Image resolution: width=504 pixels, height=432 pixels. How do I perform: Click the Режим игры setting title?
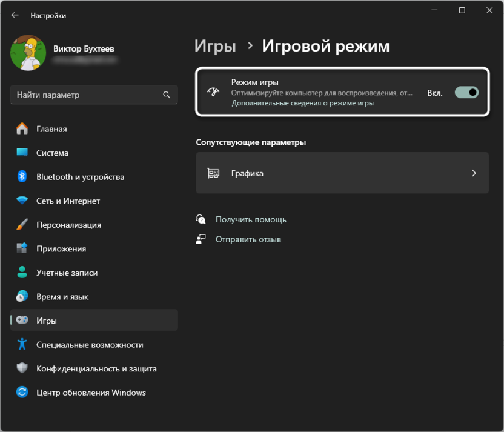255,82
